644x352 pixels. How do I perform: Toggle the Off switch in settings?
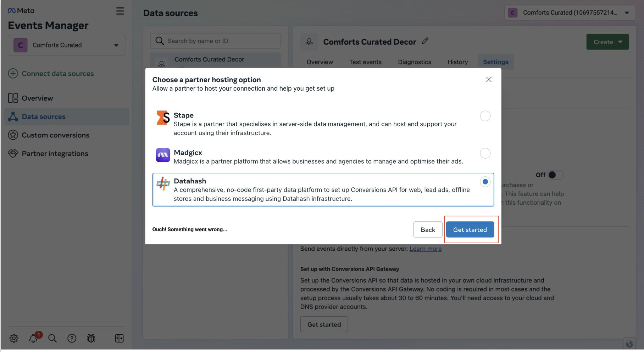click(555, 175)
